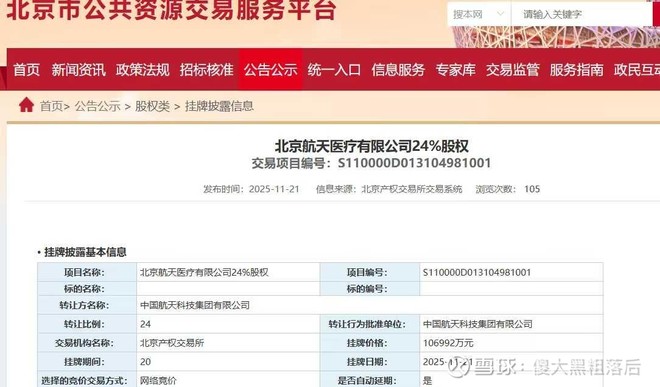Go to 首页 breadcrumb link
Viewport: 660px width, 387px height.
point(52,106)
